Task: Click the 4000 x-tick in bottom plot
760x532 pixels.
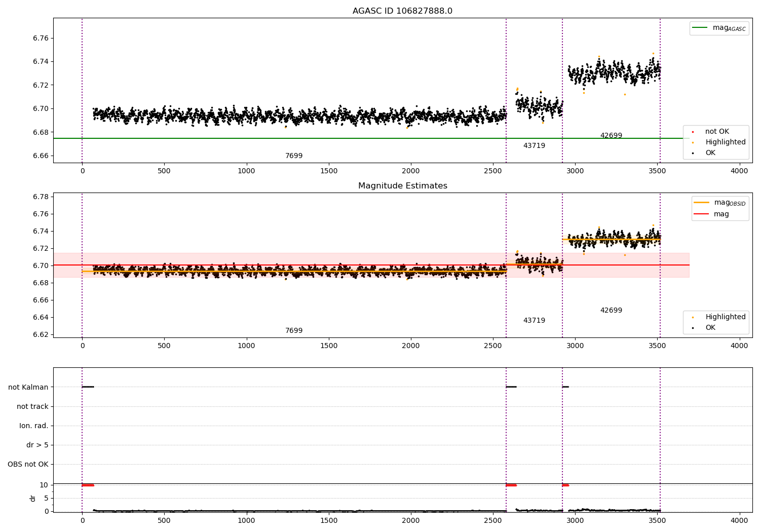Action: (x=739, y=520)
